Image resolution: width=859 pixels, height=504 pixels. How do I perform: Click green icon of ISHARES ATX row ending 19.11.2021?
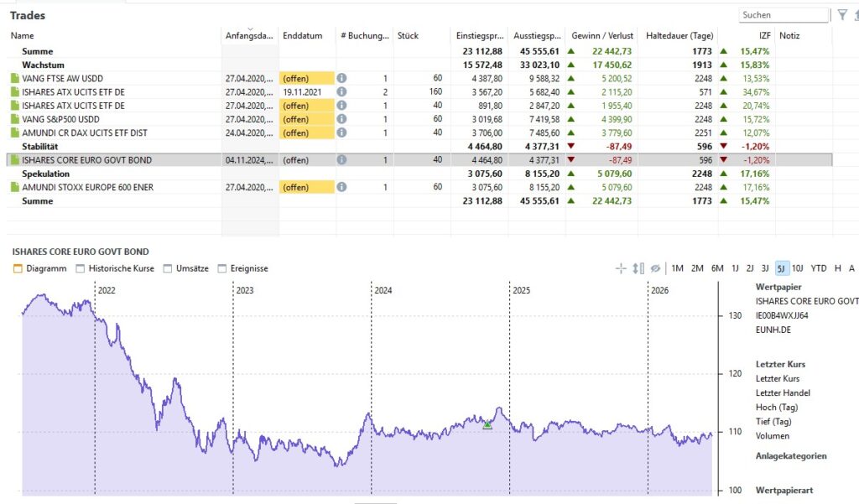point(15,92)
